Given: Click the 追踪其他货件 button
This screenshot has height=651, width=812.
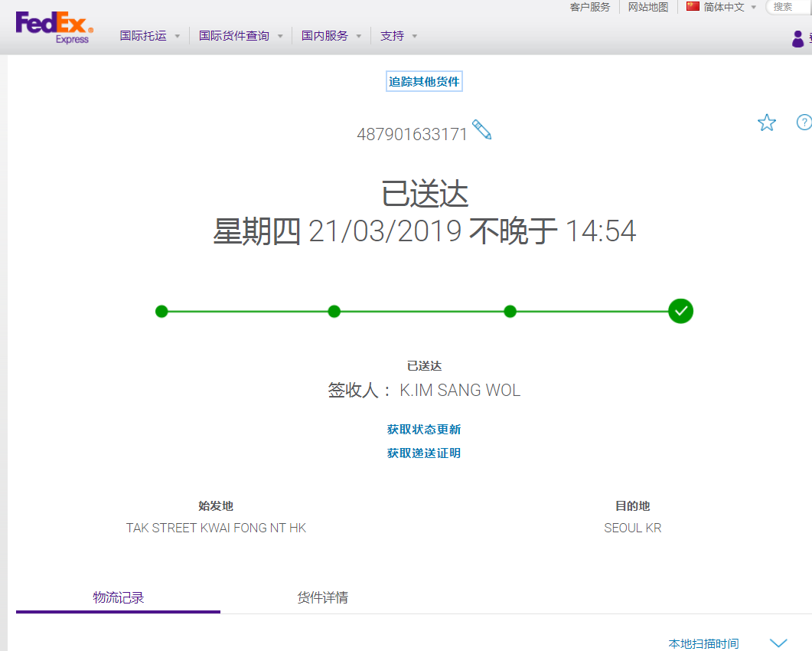Looking at the screenshot, I should click(x=424, y=81).
